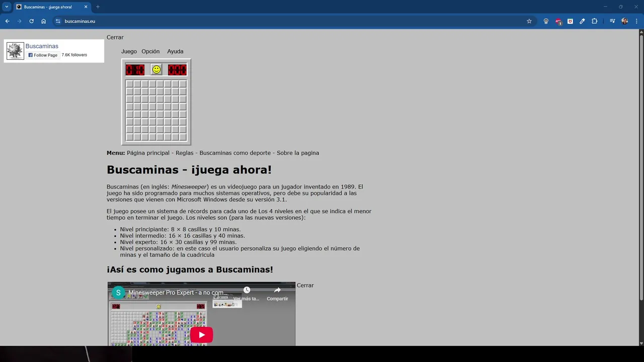Image resolution: width=644 pixels, height=362 pixels.
Task: Open Buscaminas como deporte link
Action: (234, 153)
